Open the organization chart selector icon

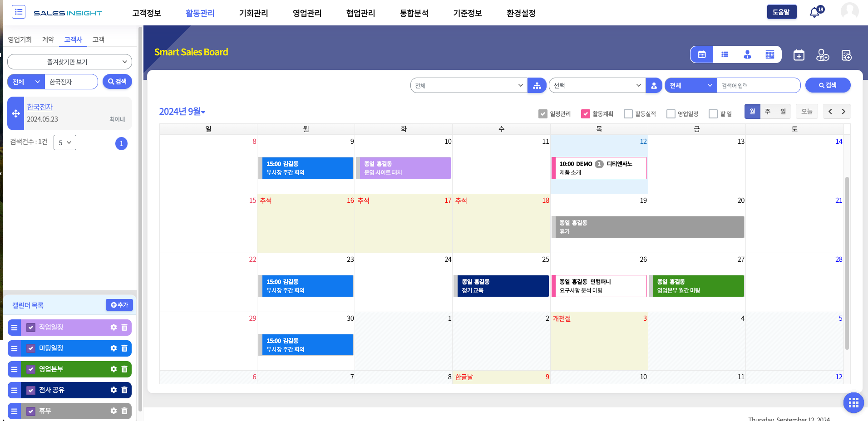[x=537, y=86]
